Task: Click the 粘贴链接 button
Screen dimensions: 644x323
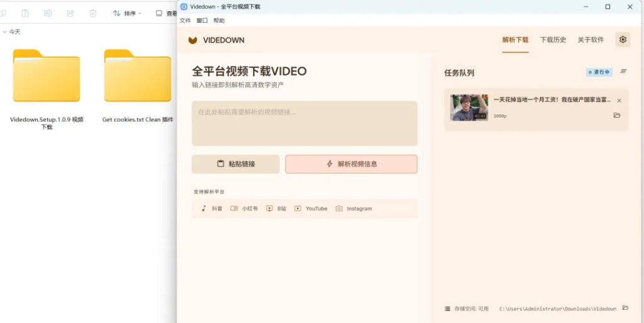Action: [235, 164]
